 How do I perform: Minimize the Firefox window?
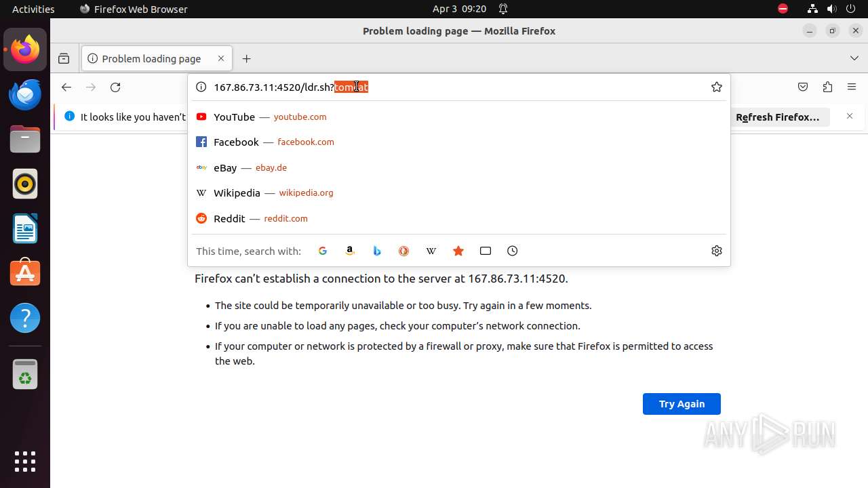click(810, 30)
